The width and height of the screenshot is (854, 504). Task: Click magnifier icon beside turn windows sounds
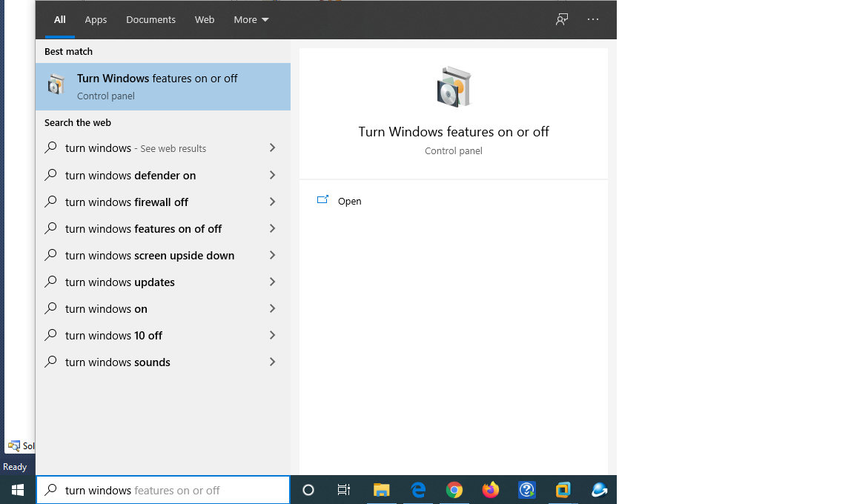(50, 362)
